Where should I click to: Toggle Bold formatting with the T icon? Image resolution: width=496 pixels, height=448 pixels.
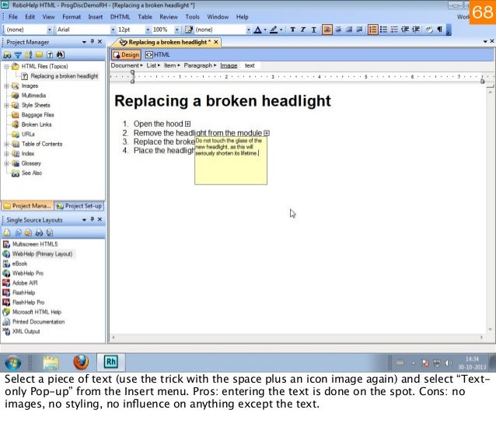pos(292,30)
